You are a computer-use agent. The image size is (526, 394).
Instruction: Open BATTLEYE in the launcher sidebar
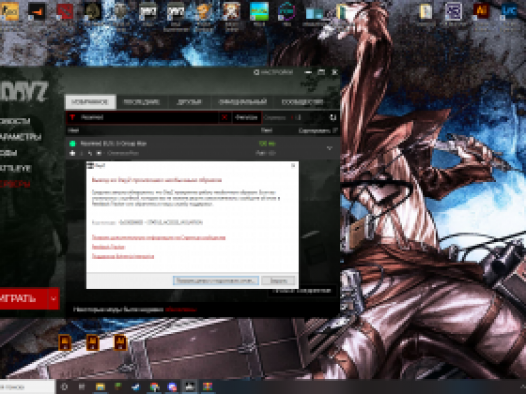16,168
